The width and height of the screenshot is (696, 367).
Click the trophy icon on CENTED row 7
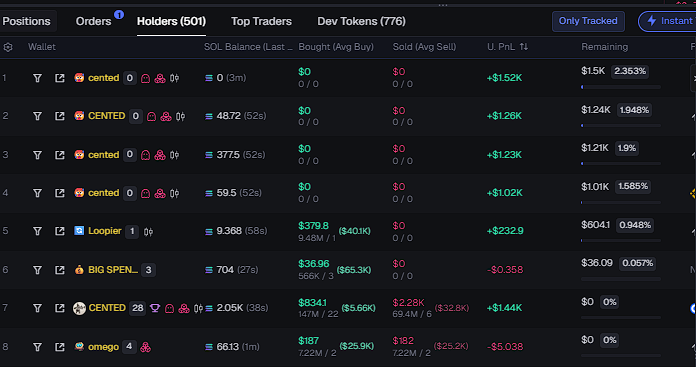click(x=155, y=308)
